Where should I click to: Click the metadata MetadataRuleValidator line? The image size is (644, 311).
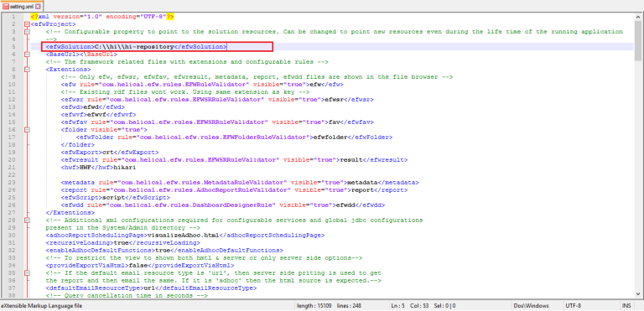coord(240,183)
